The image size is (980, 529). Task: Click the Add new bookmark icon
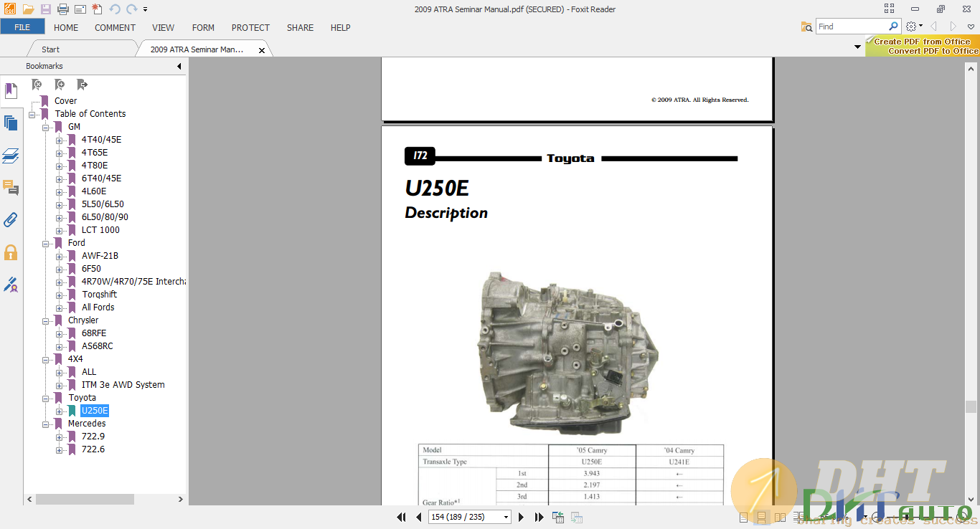60,85
